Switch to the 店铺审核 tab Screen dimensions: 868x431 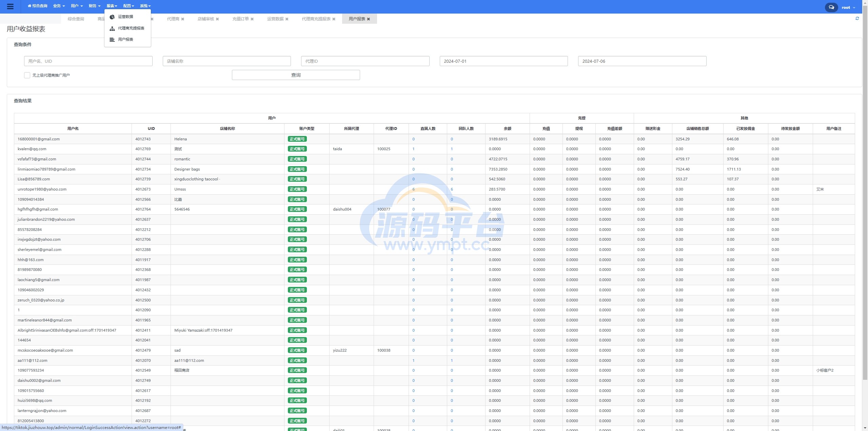[206, 19]
